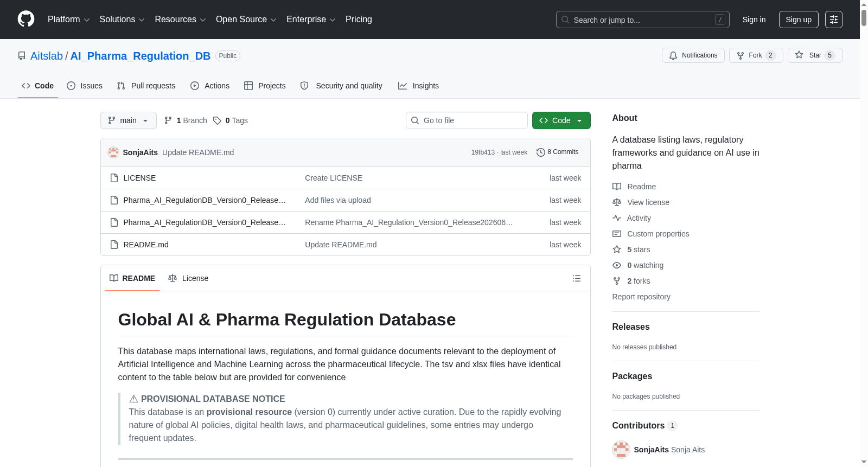The height and width of the screenshot is (467, 868).
Task: Click the bell icon in Notifications
Action: pyautogui.click(x=673, y=55)
